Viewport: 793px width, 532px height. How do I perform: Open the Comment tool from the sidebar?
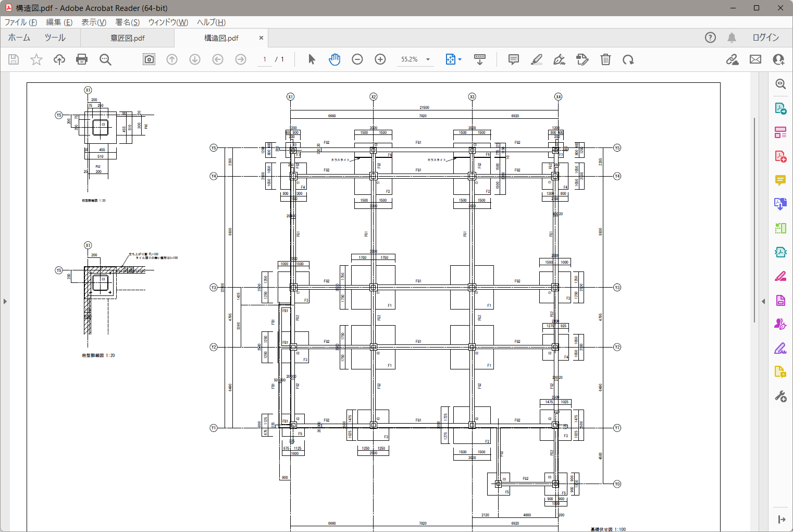(x=780, y=181)
